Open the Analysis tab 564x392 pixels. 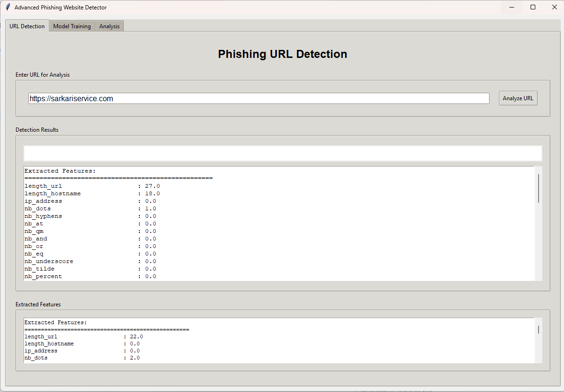tap(109, 26)
